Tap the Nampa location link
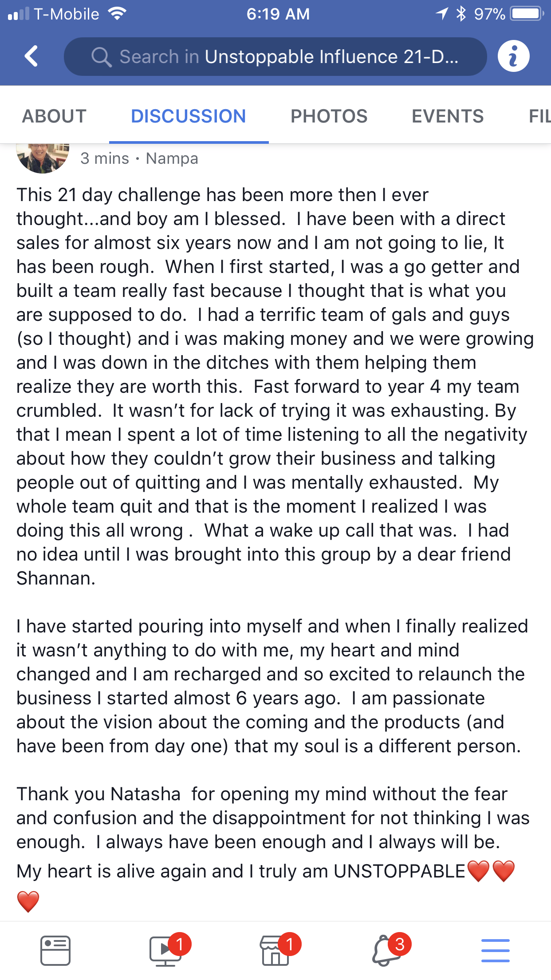 [172, 158]
